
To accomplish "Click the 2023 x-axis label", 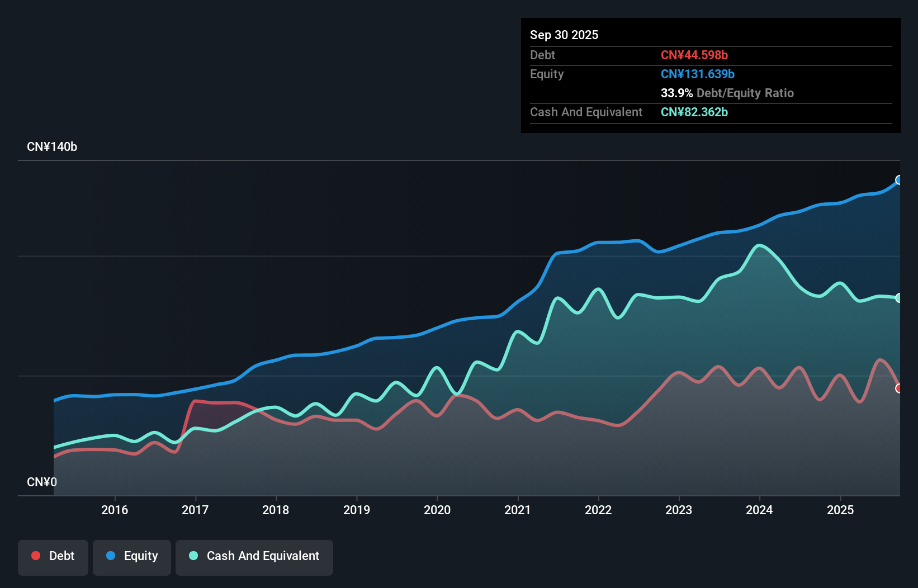I will pos(679,510).
